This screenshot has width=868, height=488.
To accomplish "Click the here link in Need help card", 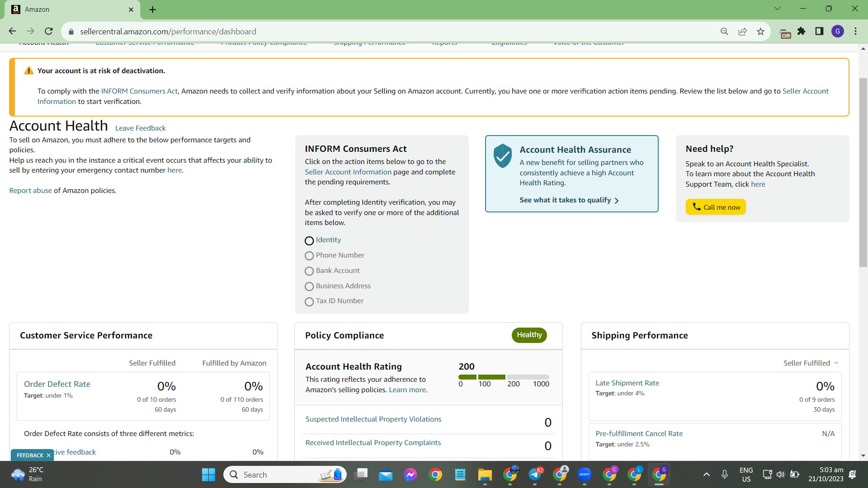I will coord(758,184).
